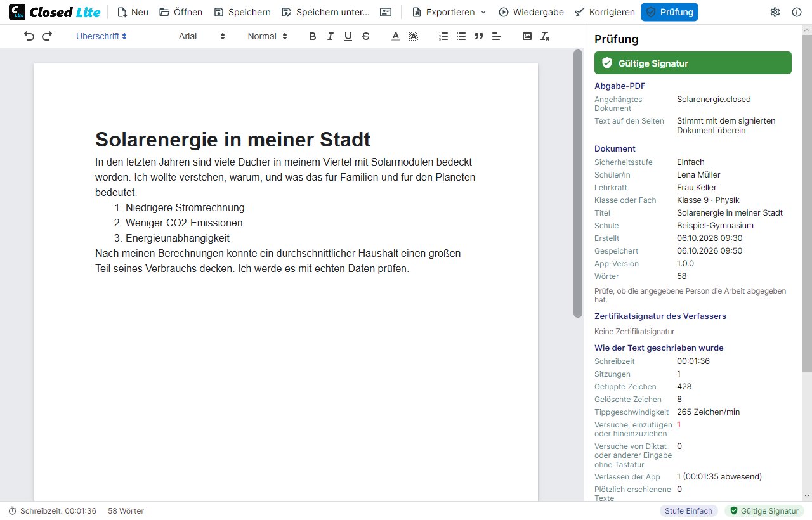
Task: Click "Solarenergie.closed" attached document value
Action: [714, 99]
